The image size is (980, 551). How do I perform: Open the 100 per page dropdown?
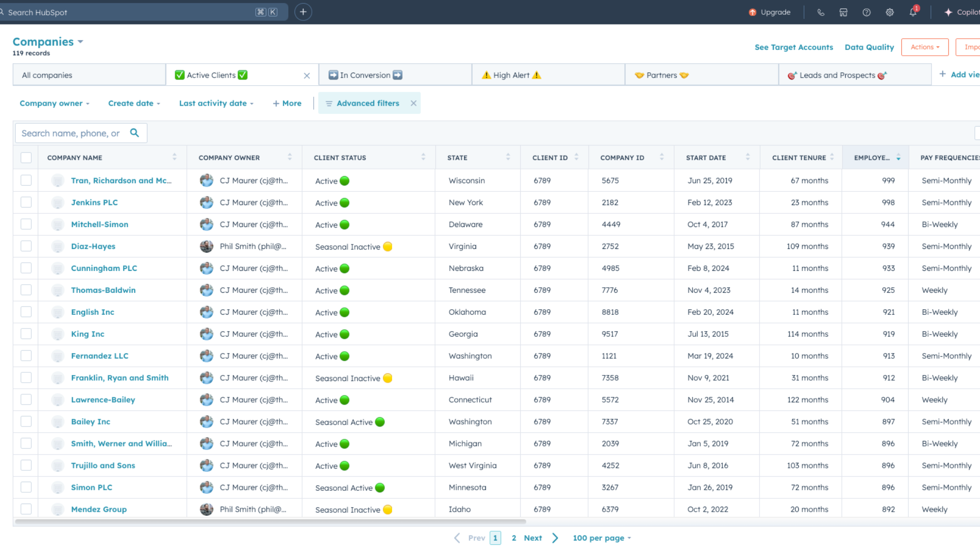point(602,538)
